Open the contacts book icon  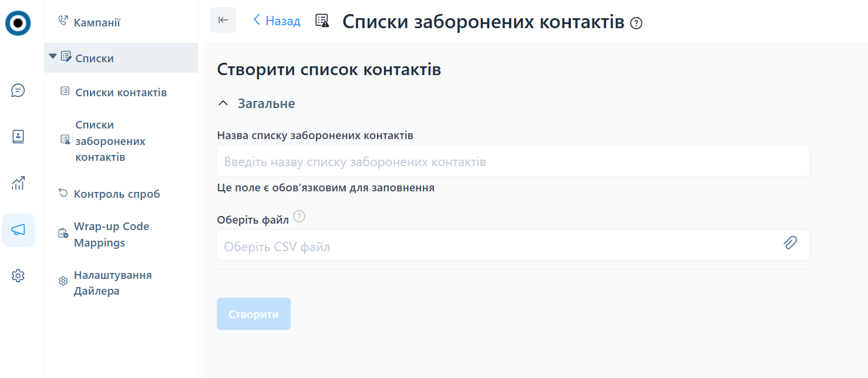(x=18, y=136)
